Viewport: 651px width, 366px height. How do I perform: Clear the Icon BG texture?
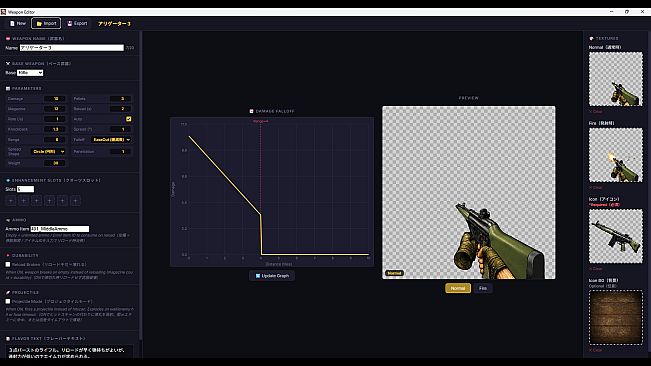click(595, 350)
